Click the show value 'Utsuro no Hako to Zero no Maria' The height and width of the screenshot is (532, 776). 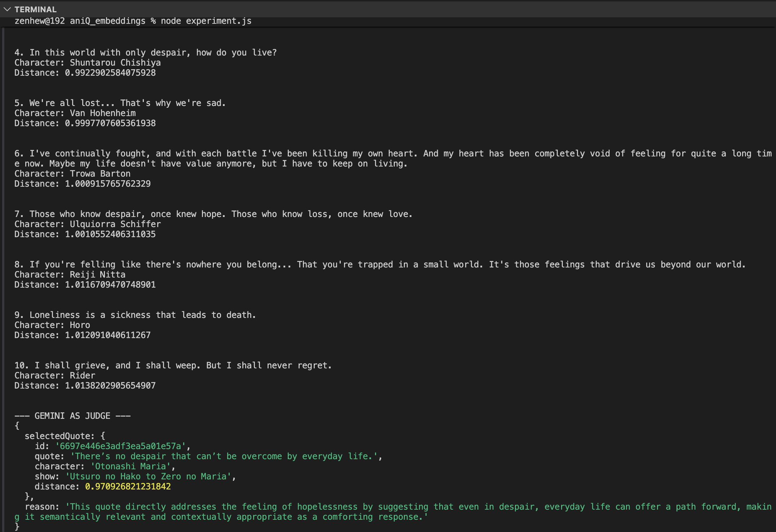pyautogui.click(x=148, y=476)
